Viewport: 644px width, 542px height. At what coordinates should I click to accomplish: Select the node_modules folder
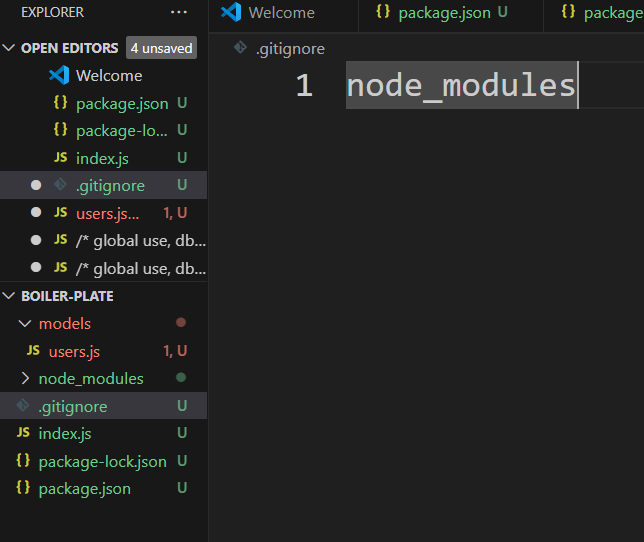tap(91, 379)
